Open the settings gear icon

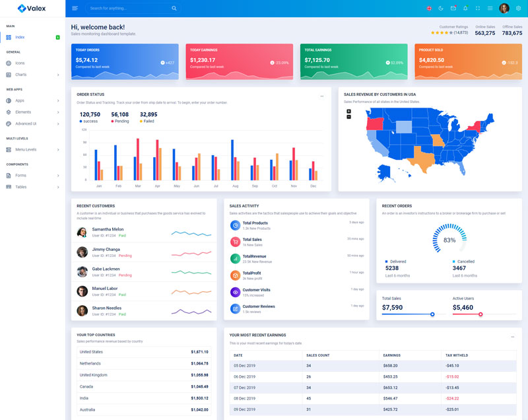[518, 8]
